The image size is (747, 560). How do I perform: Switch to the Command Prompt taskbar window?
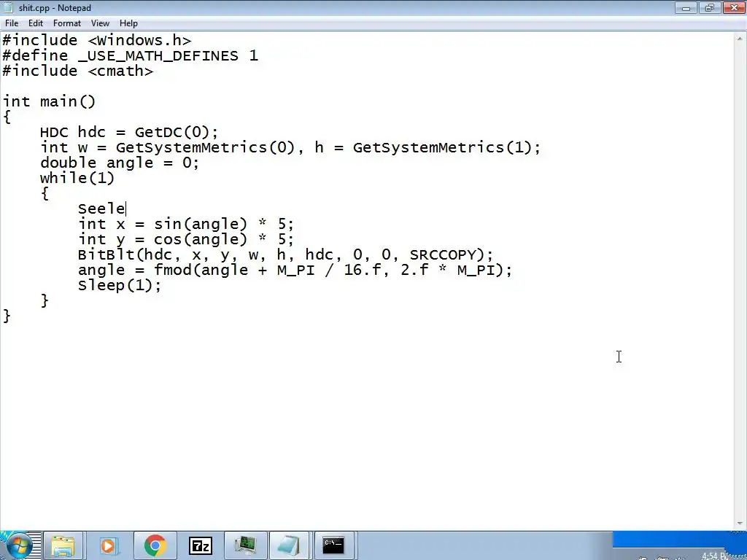[x=333, y=545]
